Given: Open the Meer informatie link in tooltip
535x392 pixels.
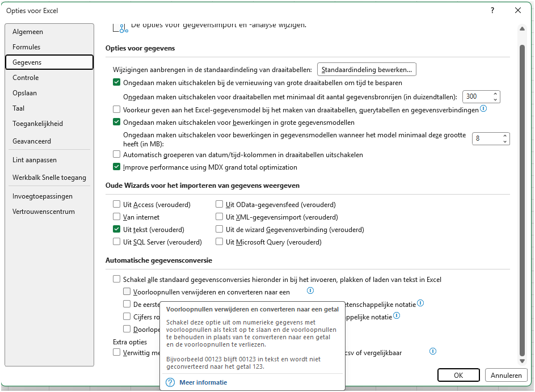Looking at the screenshot, I should pos(203,382).
